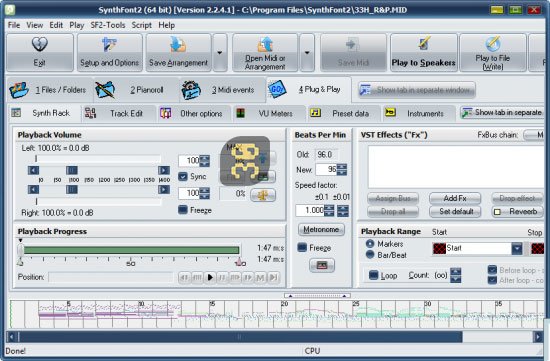Open Setup and Options
This screenshot has height=361, width=550.
pyautogui.click(x=109, y=53)
